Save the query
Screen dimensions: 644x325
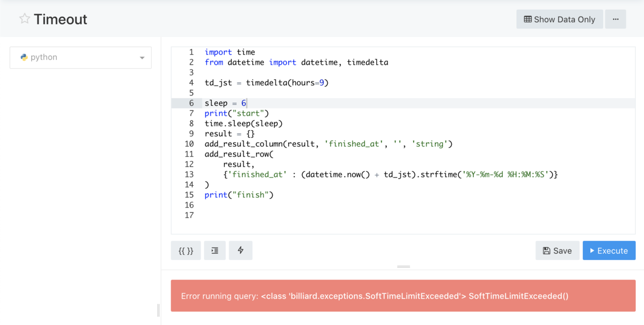(557, 250)
